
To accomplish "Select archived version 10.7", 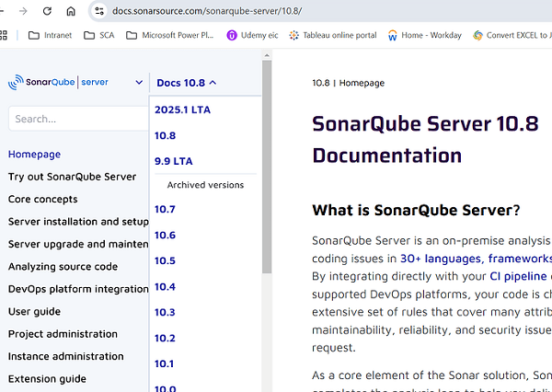I will click(165, 209).
